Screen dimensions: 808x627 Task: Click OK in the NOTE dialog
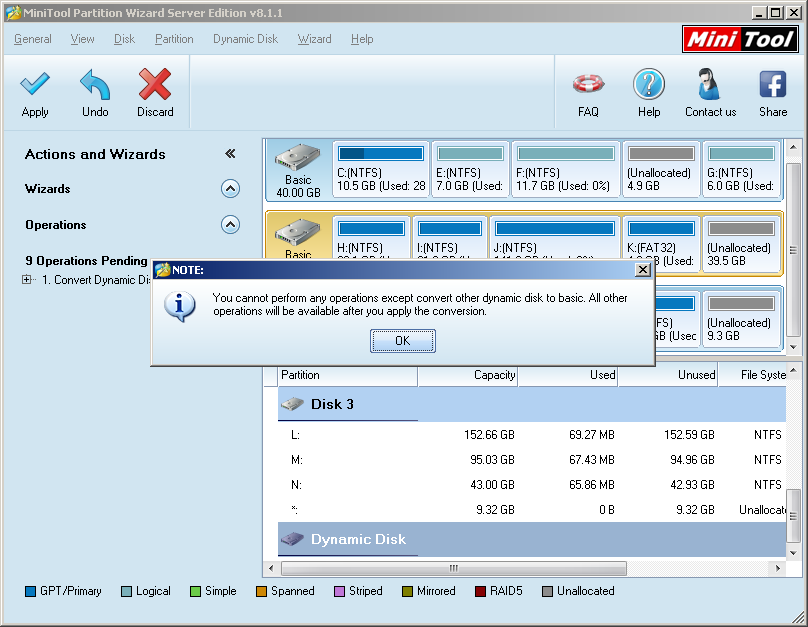pos(402,341)
